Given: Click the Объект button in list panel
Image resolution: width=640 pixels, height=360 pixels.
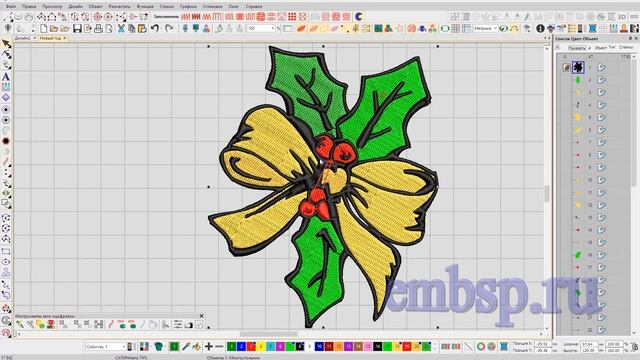Looking at the screenshot, I should click(x=601, y=48).
